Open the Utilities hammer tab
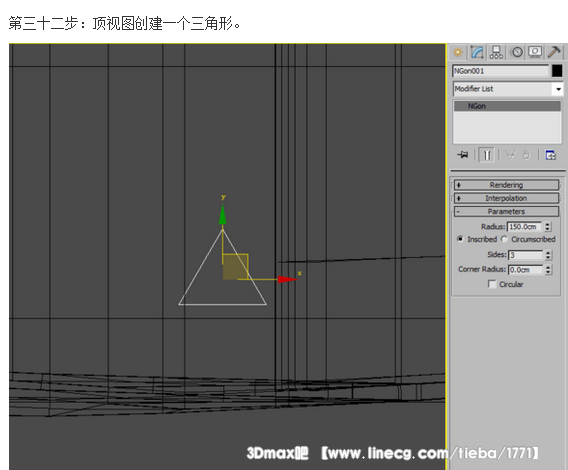The image size is (568, 470). tap(554, 53)
